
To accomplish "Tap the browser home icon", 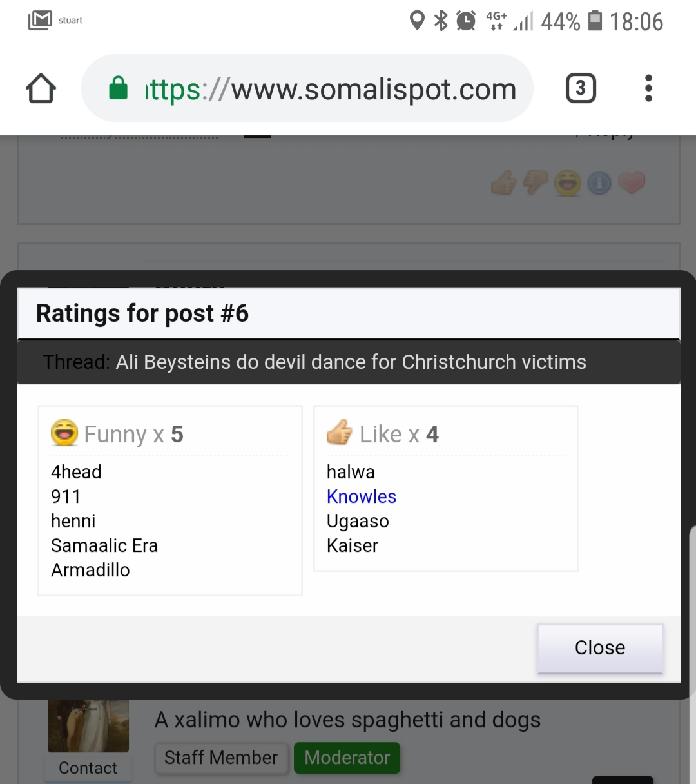I will pos(41,88).
